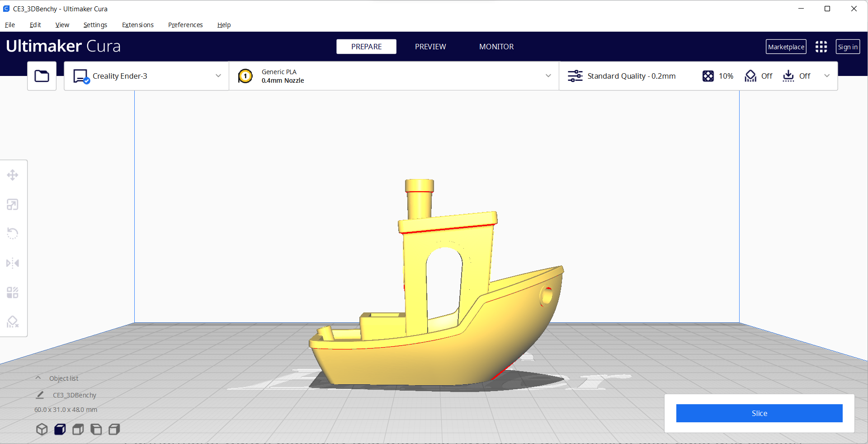Click the pencil rename icon next to CE3_3DBenchy
Image resolution: width=868 pixels, height=444 pixels.
40,395
